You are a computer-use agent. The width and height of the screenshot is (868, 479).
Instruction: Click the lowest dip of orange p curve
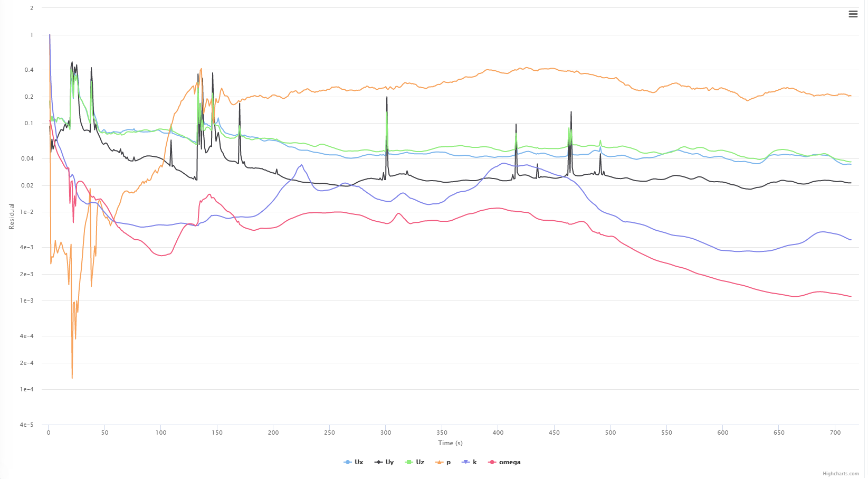pos(72,378)
